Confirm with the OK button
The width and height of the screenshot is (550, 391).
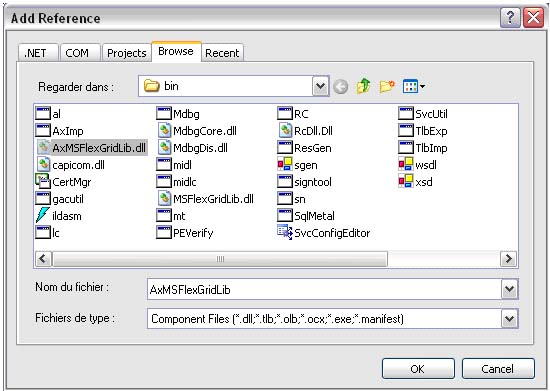pos(418,369)
